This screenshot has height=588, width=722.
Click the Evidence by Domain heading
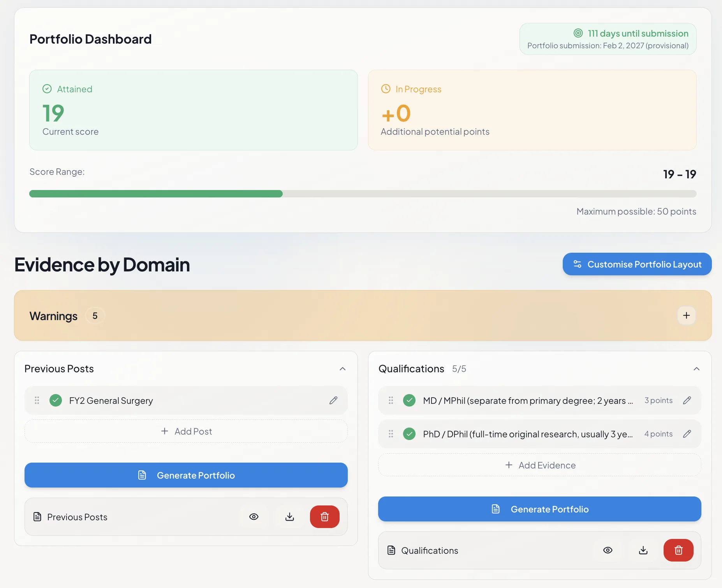(x=102, y=265)
